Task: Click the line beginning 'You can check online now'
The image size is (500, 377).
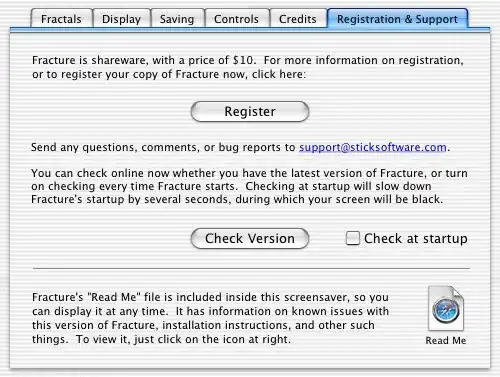Action: pos(249,173)
